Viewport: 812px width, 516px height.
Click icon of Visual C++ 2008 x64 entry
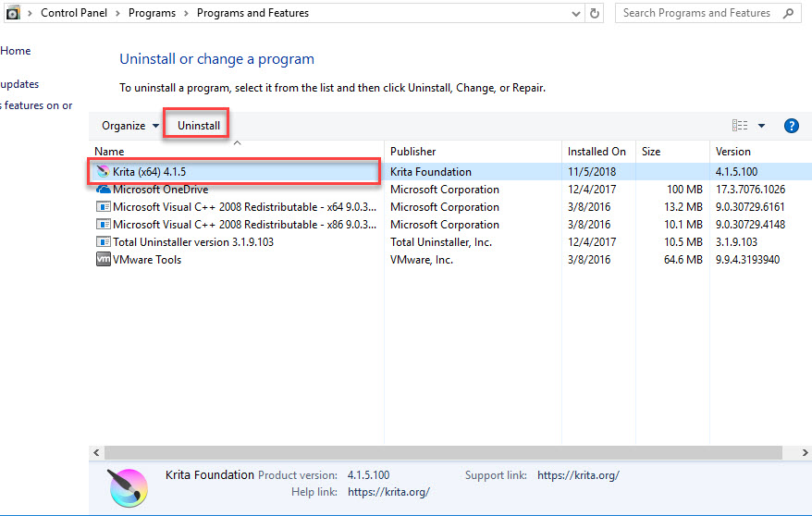pyautogui.click(x=103, y=207)
